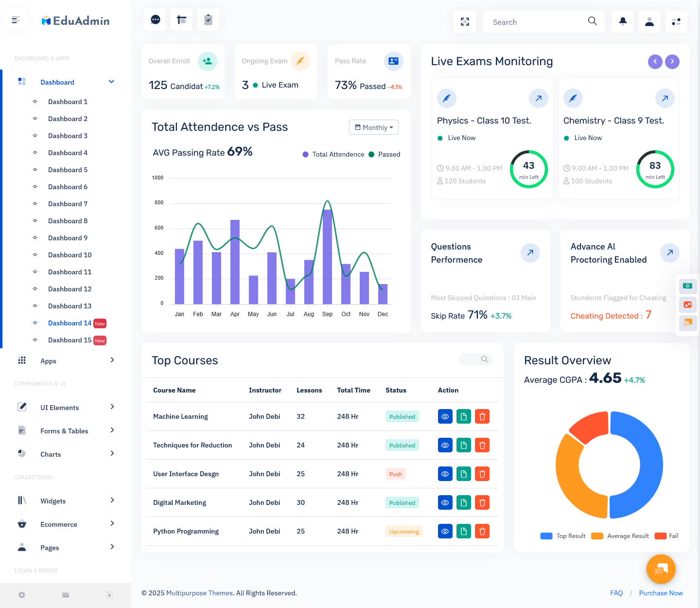This screenshot has height=608, width=700.
Task: View the Python Programming course via eye icon
Action: pos(445,532)
